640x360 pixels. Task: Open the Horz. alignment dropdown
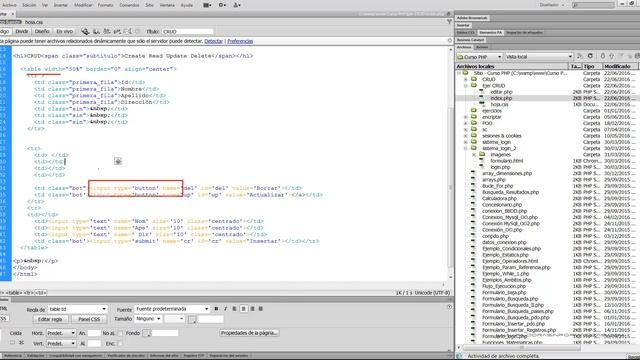pos(61,333)
